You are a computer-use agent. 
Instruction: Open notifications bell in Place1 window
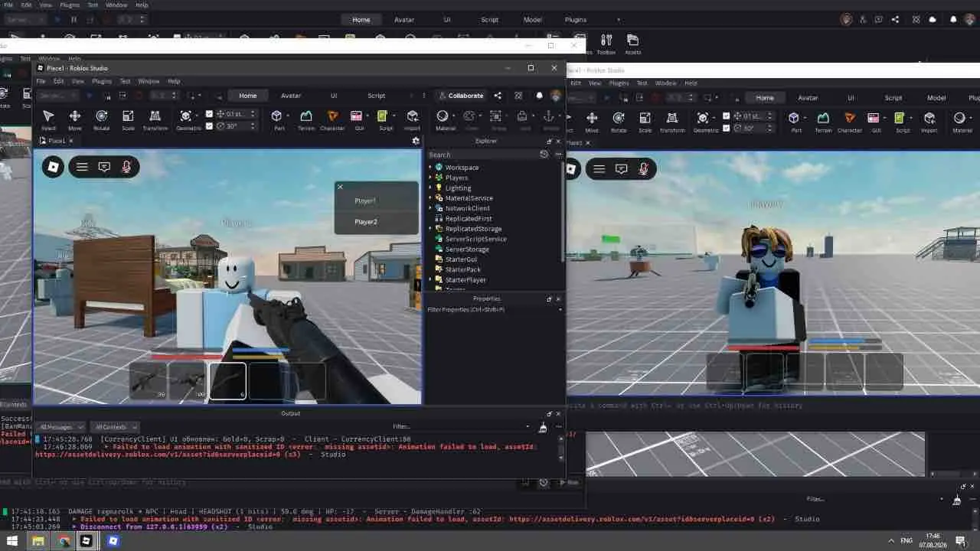(539, 96)
